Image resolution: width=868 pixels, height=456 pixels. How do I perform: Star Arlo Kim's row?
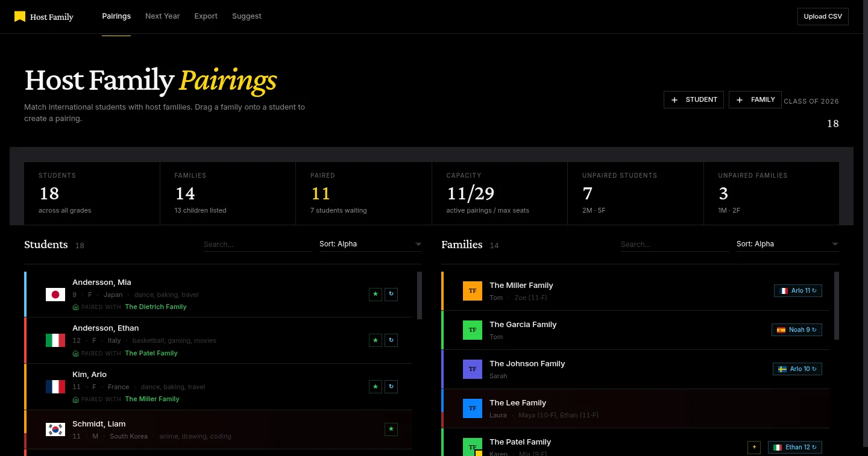coord(376,386)
